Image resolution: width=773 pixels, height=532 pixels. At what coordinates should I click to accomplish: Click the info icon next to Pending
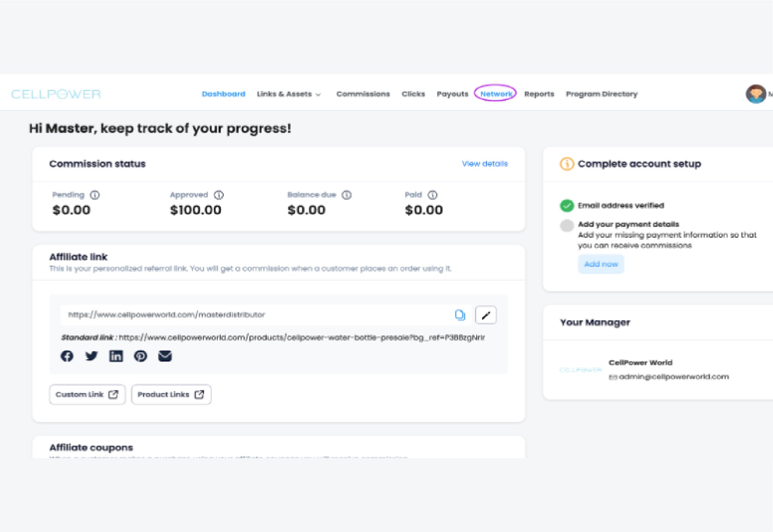tap(95, 195)
